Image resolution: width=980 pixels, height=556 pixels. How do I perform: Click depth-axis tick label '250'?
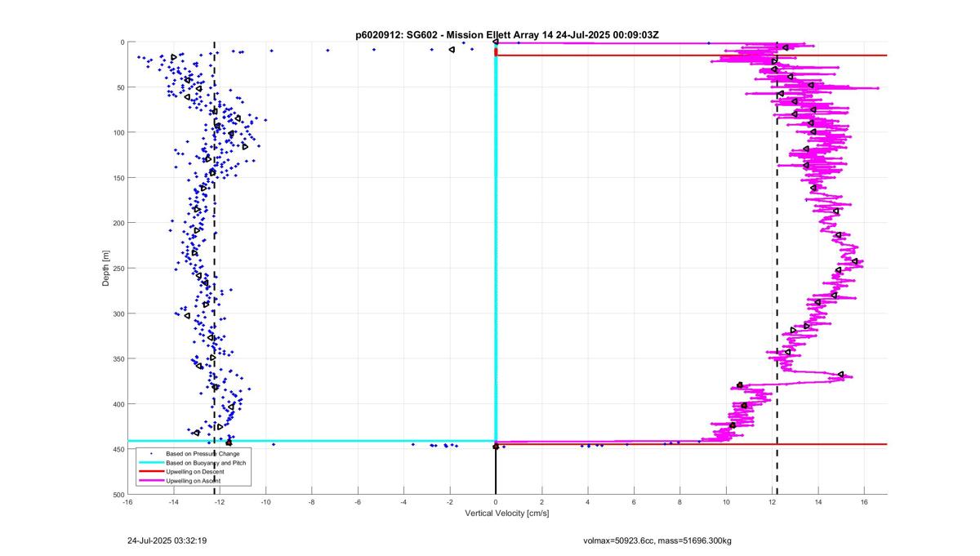pos(118,269)
